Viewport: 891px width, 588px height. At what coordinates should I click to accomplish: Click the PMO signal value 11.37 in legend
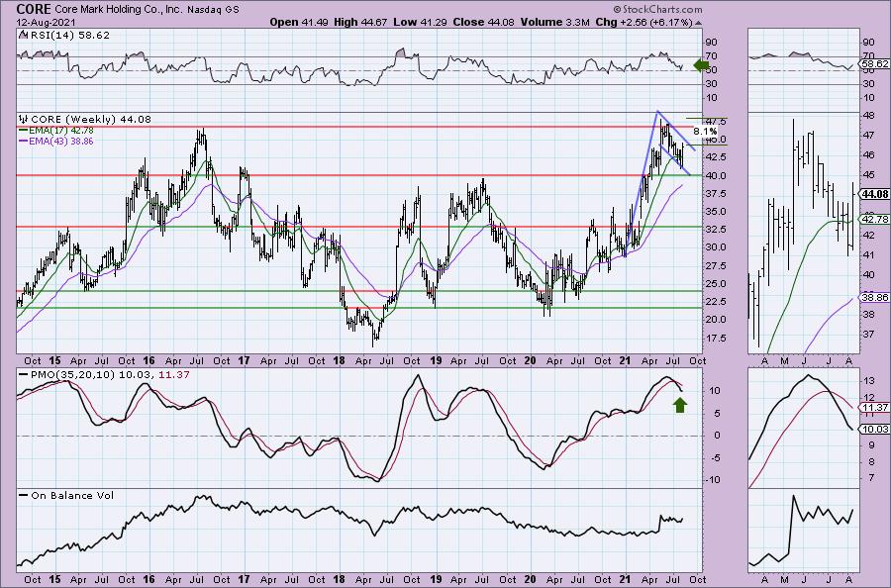tap(174, 375)
